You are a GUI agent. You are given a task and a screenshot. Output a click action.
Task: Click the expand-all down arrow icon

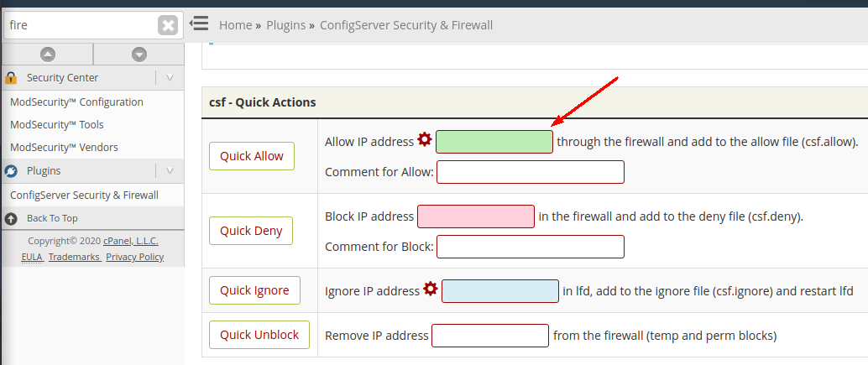click(x=139, y=55)
